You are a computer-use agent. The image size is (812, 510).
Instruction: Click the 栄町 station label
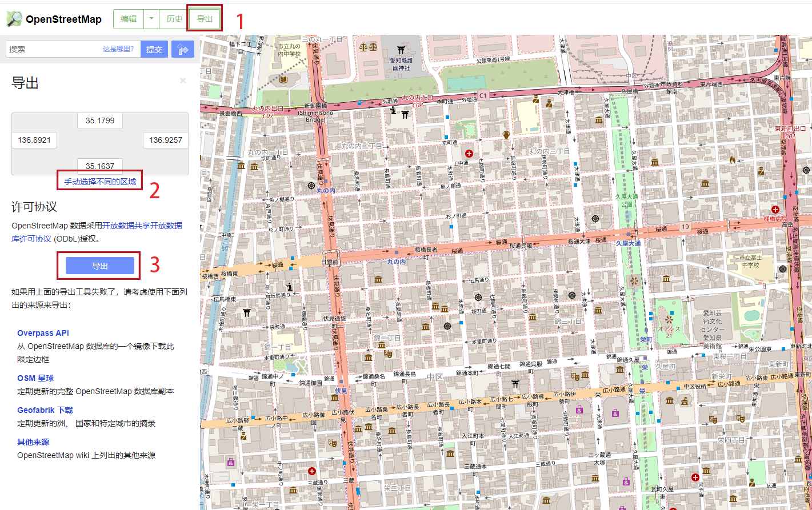pyautogui.click(x=646, y=339)
